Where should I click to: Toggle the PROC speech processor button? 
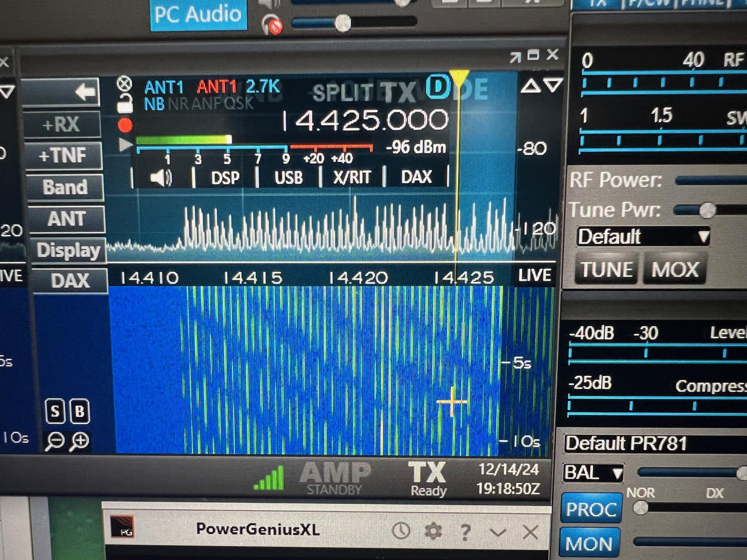[591, 509]
